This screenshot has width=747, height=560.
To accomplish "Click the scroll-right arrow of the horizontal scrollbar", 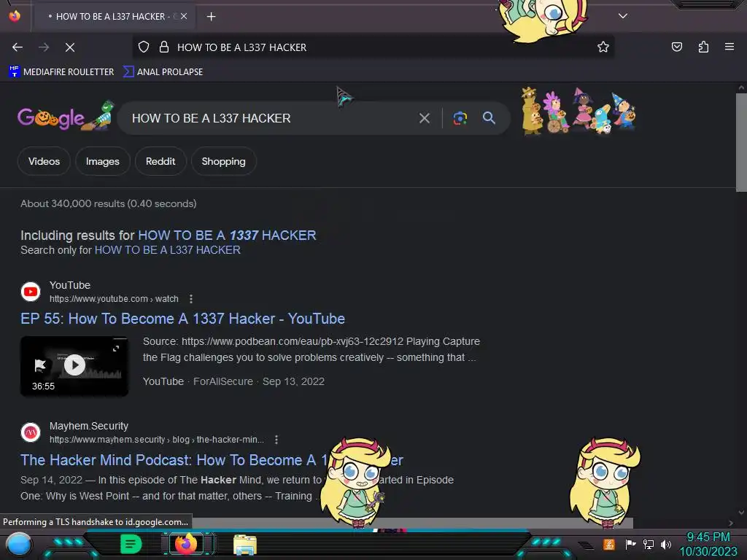I will tap(731, 523).
